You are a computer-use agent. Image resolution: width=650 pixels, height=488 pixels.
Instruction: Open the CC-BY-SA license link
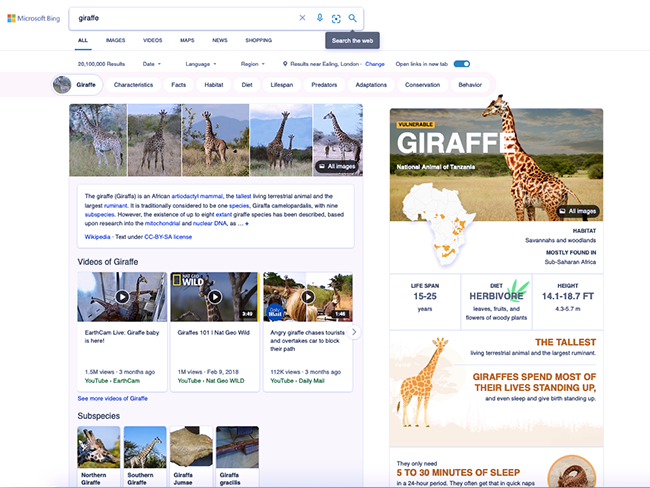168,237
